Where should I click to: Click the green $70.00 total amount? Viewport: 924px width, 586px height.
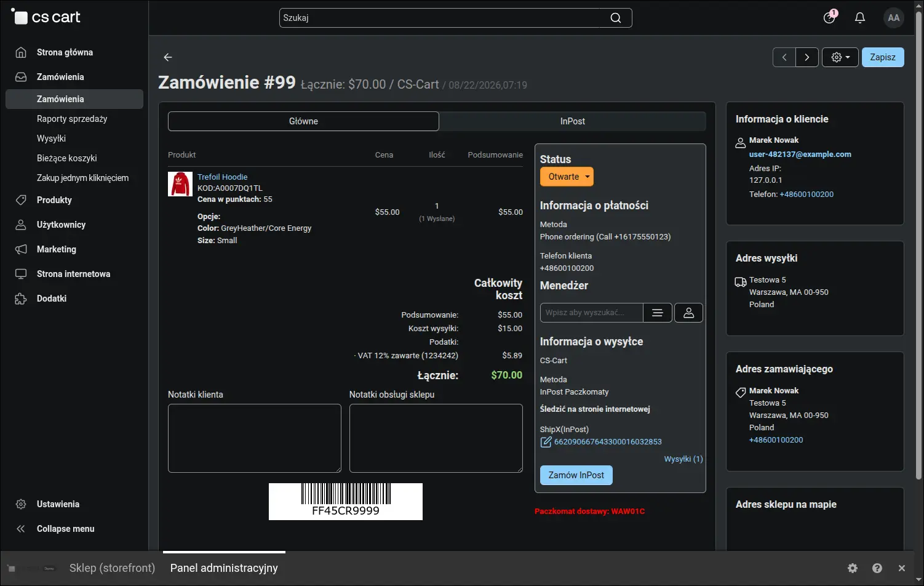[x=507, y=375]
